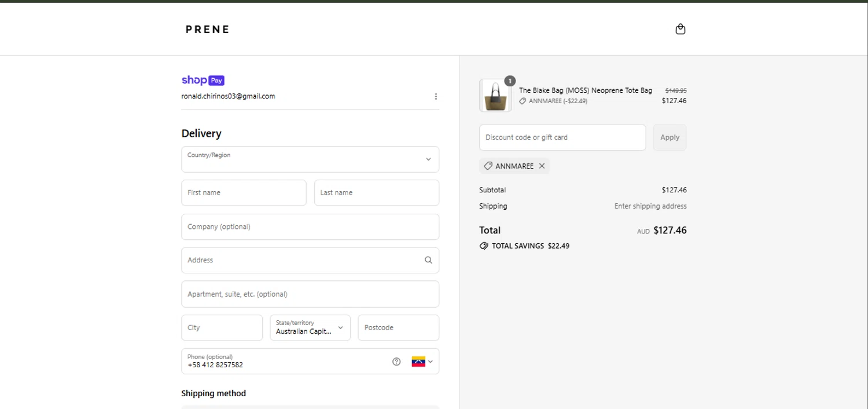Open the three-dot account options menu
Viewport: 868px width, 409px height.
click(436, 97)
